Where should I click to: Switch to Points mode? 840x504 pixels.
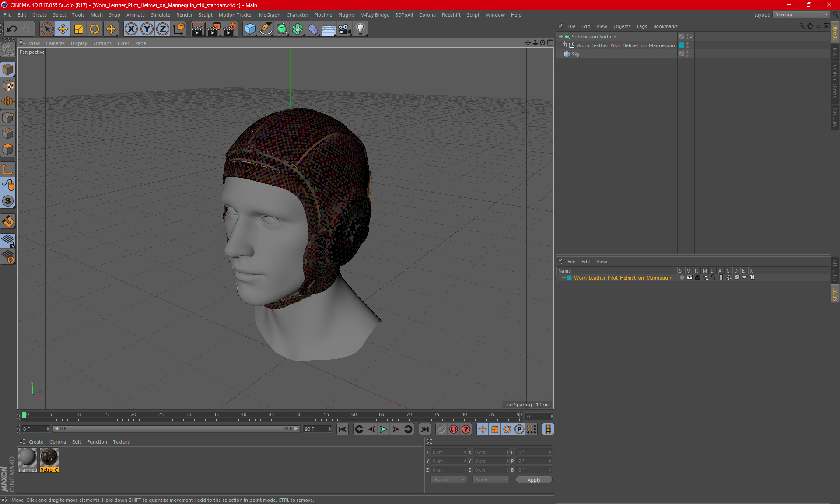(8, 118)
